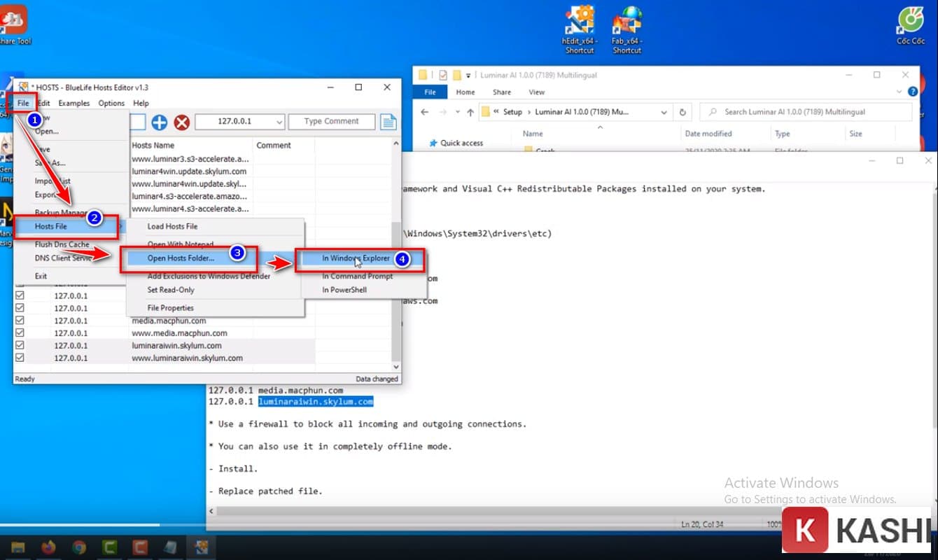Click the search magnifier icon in Explorer
938x560 pixels.
tap(712, 112)
